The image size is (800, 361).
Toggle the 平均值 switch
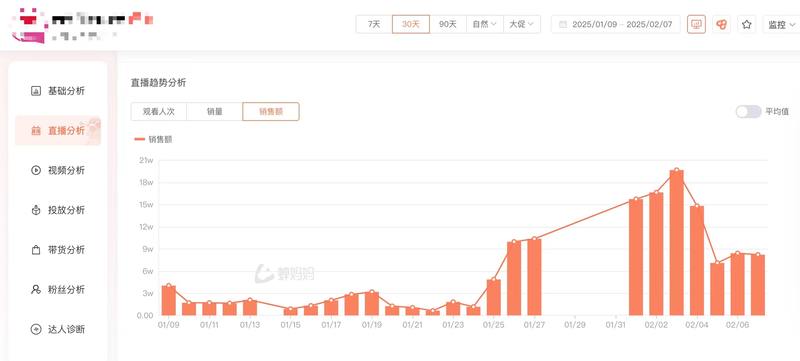(748, 112)
